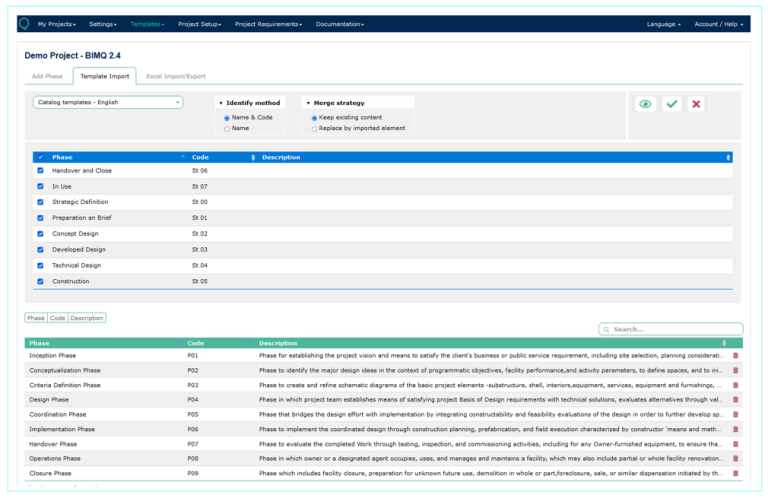The width and height of the screenshot is (768, 498).
Task: Open the Documentation menu
Action: [x=340, y=24]
